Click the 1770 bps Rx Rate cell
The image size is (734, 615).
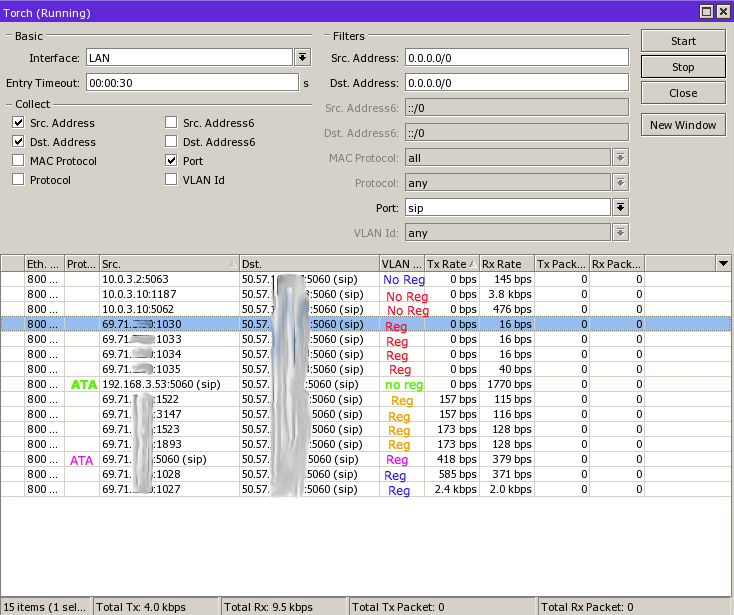click(506, 384)
